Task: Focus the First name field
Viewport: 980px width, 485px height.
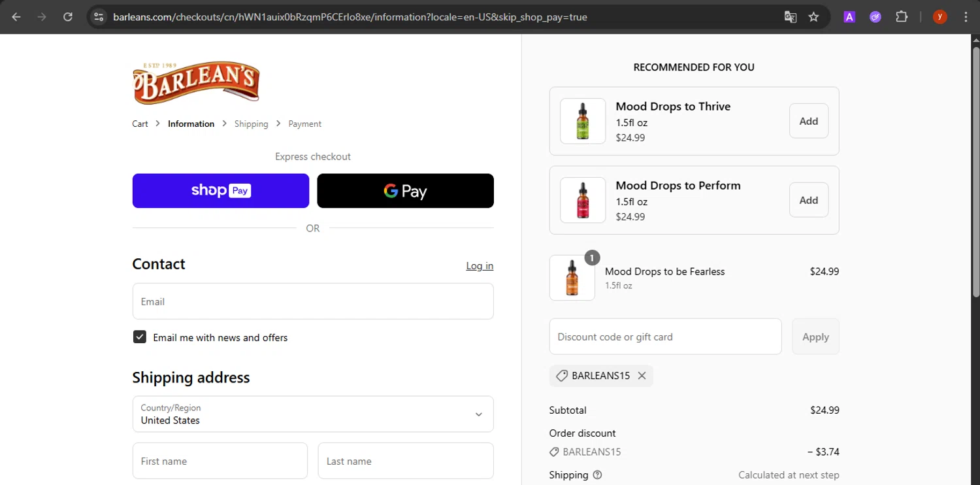Action: point(220,461)
